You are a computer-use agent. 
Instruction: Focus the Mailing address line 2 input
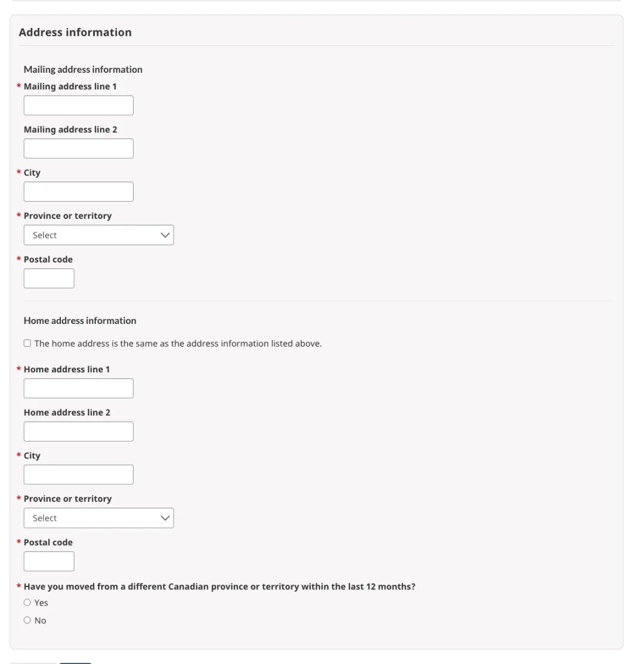point(78,149)
